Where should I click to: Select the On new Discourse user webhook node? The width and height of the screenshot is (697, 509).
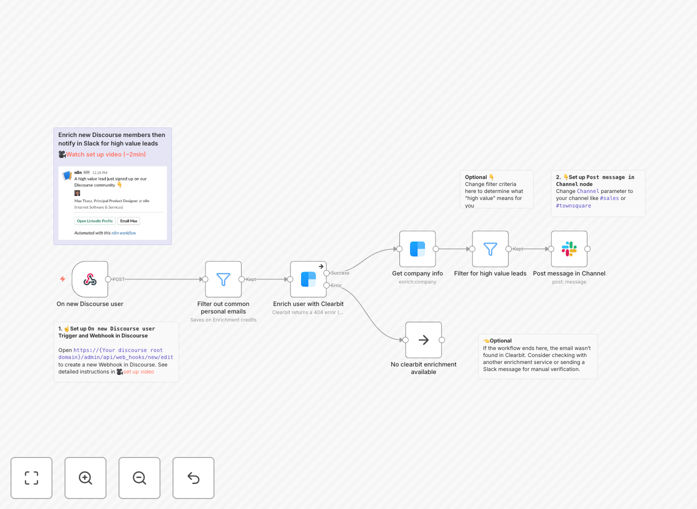coord(90,279)
